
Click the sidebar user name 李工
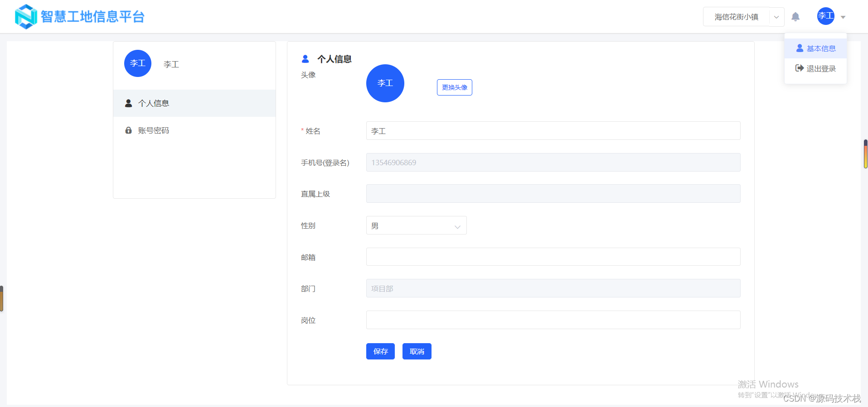[x=171, y=64]
